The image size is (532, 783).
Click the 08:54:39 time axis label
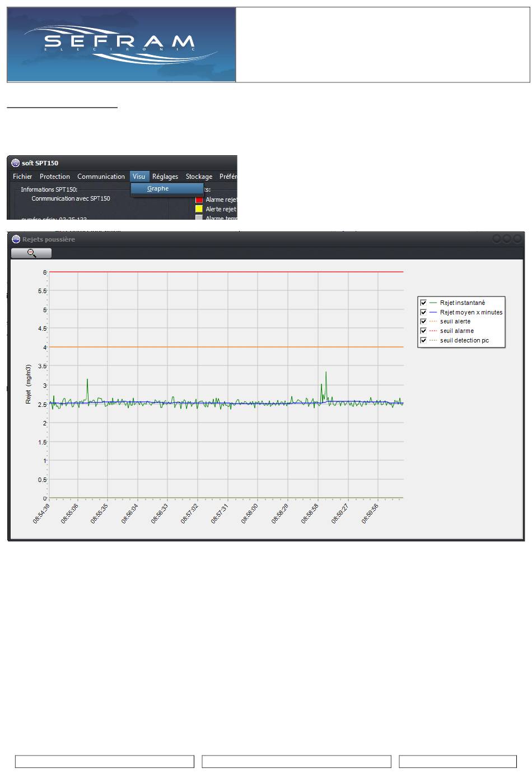(x=41, y=513)
